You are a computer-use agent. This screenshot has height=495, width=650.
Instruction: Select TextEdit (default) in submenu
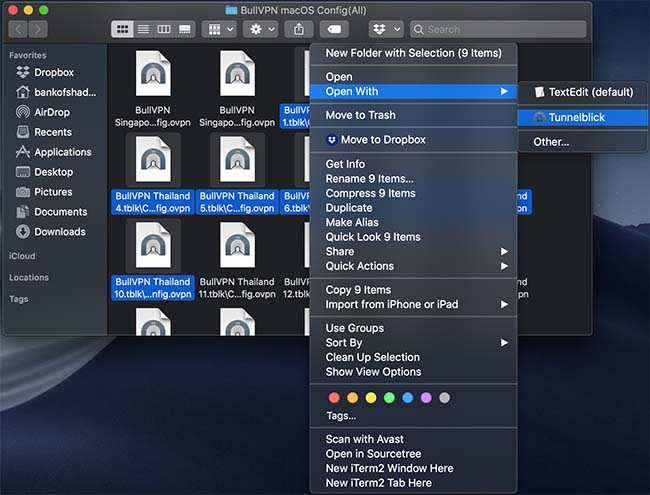pos(582,92)
